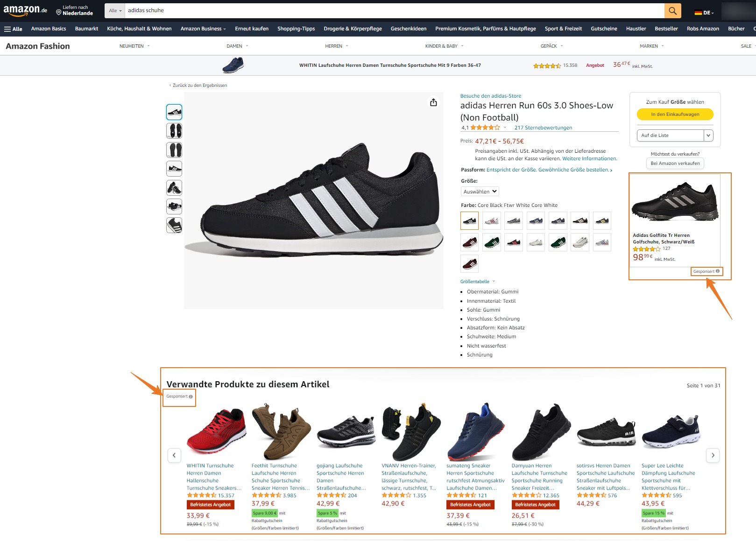
Task: Open Amazon Business nav menu
Action: tap(203, 29)
